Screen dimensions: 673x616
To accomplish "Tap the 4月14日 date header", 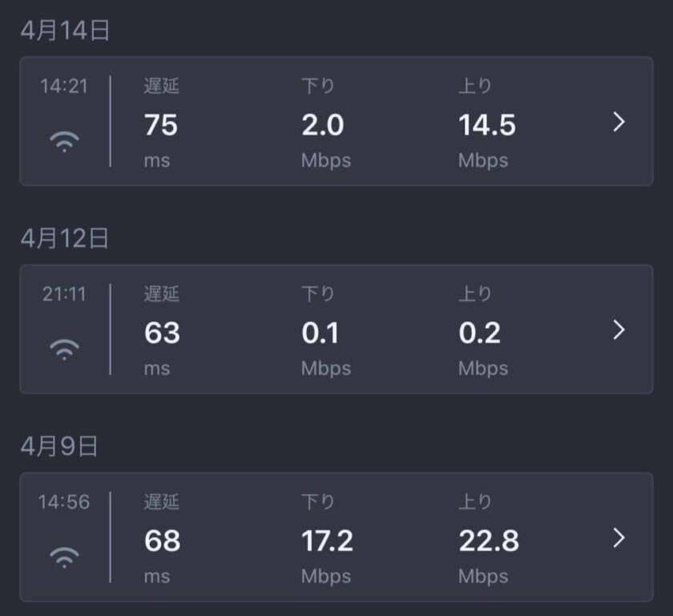I will (x=65, y=30).
